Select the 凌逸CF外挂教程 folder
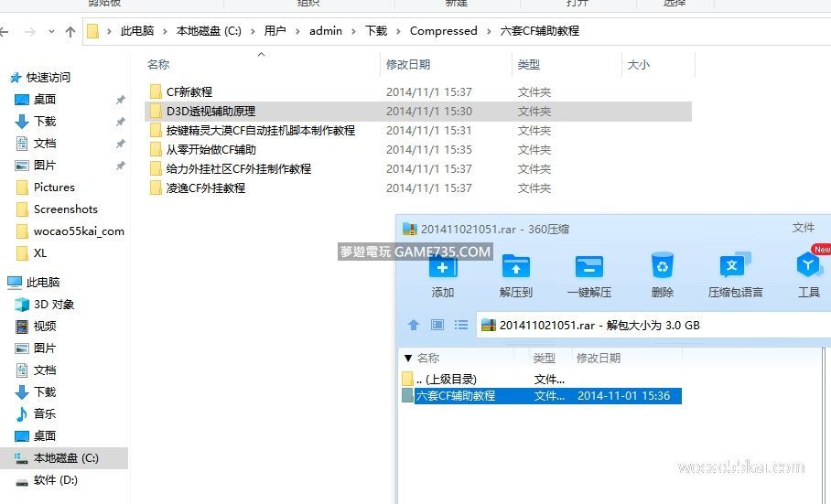831x504 pixels. tap(205, 188)
